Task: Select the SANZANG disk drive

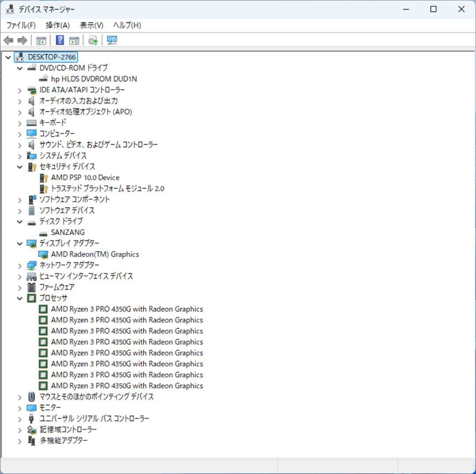Action: pos(67,232)
